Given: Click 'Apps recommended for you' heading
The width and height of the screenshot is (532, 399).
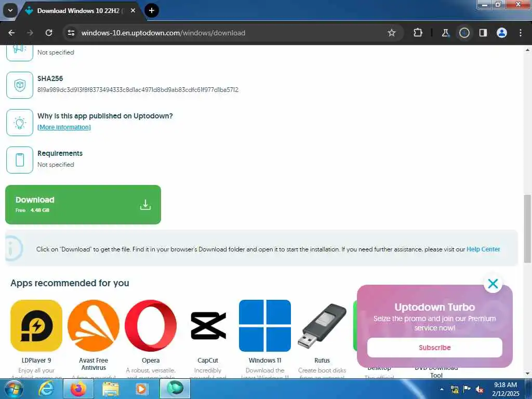Looking at the screenshot, I should pyautogui.click(x=70, y=283).
